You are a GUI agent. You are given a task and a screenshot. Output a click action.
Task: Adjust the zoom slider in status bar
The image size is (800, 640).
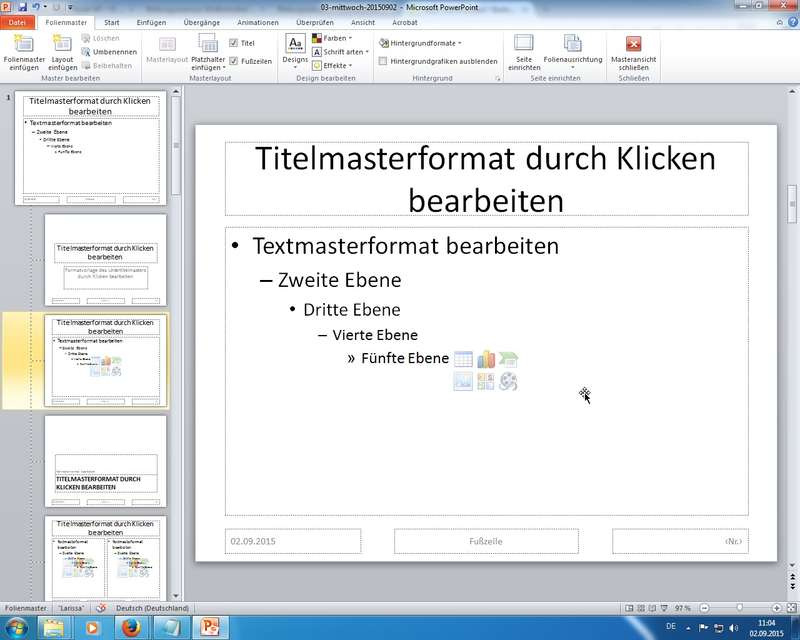pyautogui.click(x=739, y=608)
